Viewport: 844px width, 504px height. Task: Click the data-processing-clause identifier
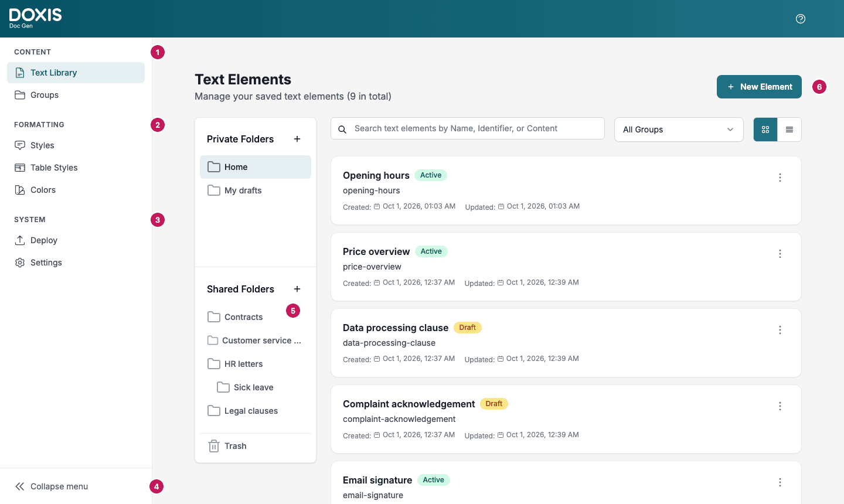[x=389, y=343]
